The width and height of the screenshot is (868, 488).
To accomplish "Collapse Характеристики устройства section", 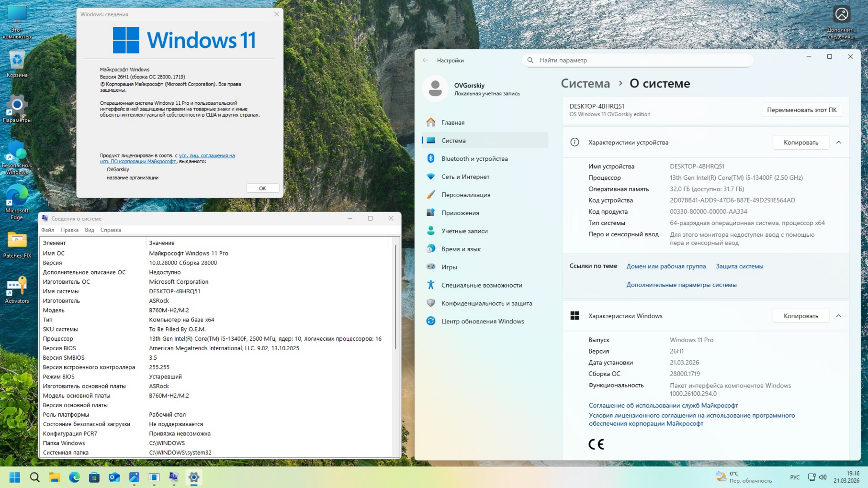I will 838,142.
